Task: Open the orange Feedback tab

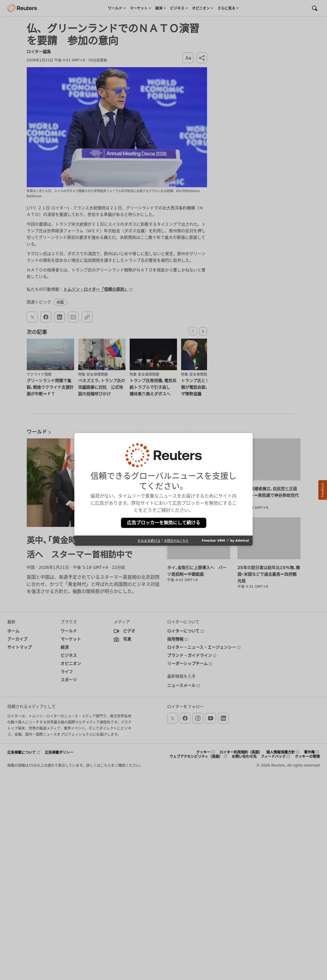Action: pyautogui.click(x=322, y=490)
